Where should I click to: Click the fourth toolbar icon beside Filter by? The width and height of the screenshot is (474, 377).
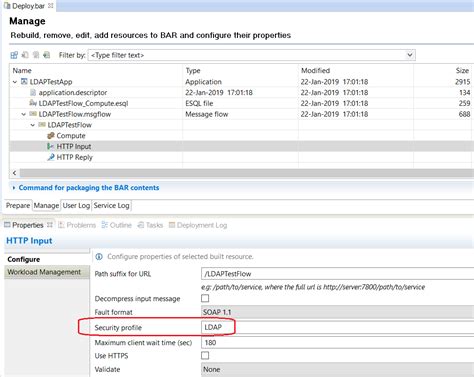(47, 55)
